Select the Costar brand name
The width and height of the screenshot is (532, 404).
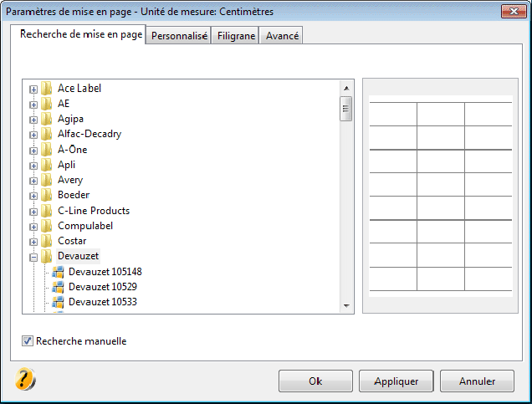(x=72, y=241)
